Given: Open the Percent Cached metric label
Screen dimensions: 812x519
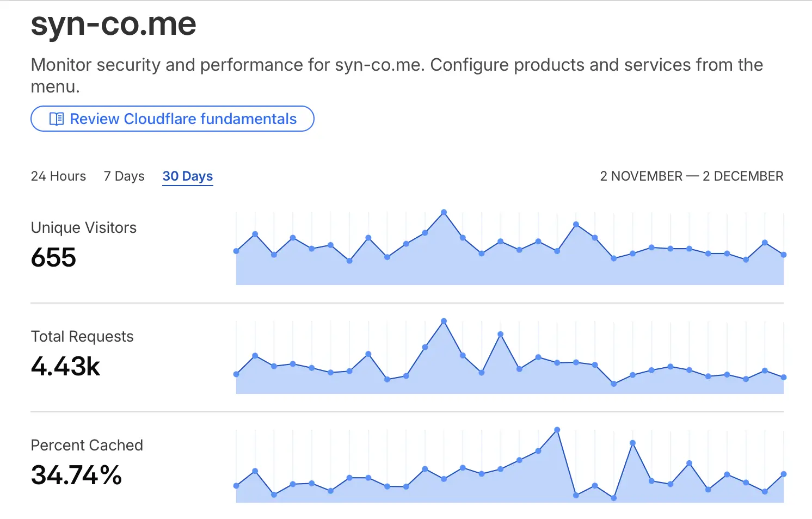Looking at the screenshot, I should 87,445.
